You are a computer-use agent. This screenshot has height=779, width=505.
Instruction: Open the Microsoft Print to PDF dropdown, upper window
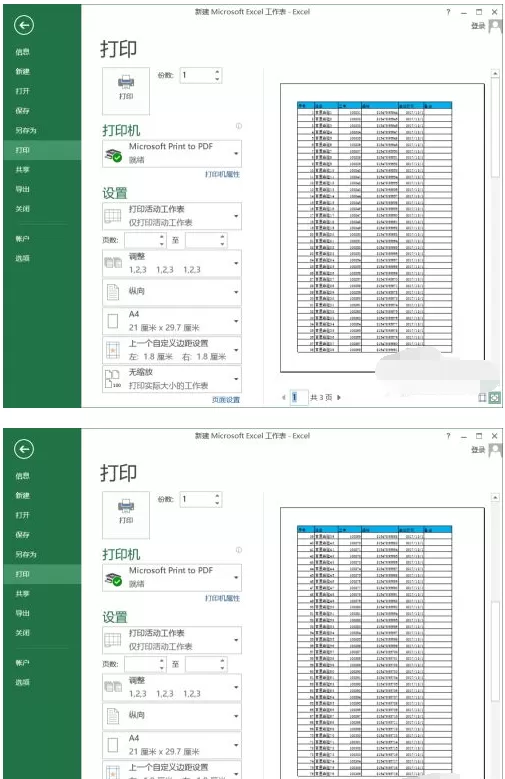pyautogui.click(x=172, y=154)
